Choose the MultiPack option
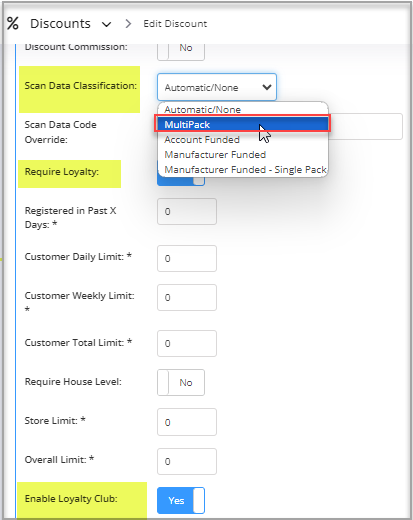The width and height of the screenshot is (413, 520). tap(243, 124)
